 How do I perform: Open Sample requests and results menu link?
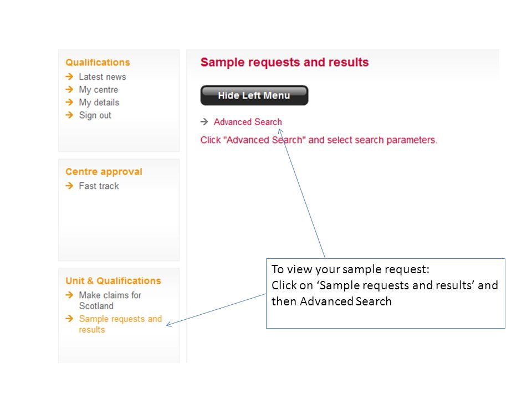(x=120, y=324)
